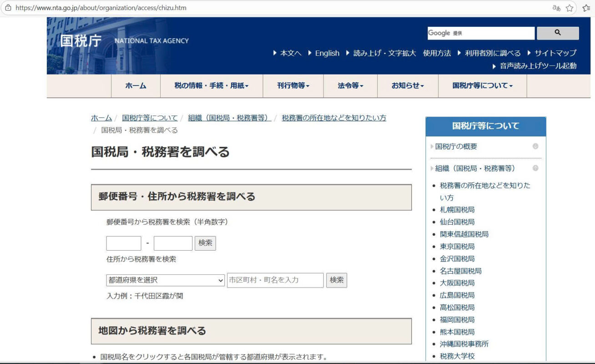Viewport: 595px width, 364px height.
Task: Click circle icon beside 組織（国税局・税務署等）
Action: pos(535,168)
